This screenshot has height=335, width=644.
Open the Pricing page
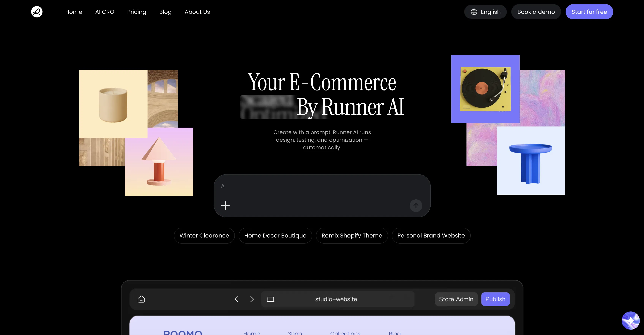[x=137, y=12]
